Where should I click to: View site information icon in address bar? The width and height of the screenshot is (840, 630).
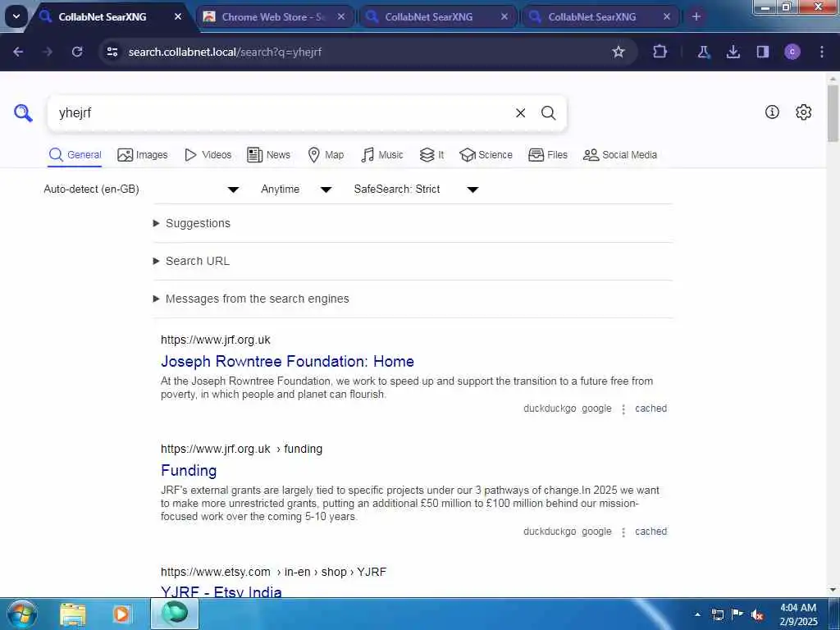(112, 52)
